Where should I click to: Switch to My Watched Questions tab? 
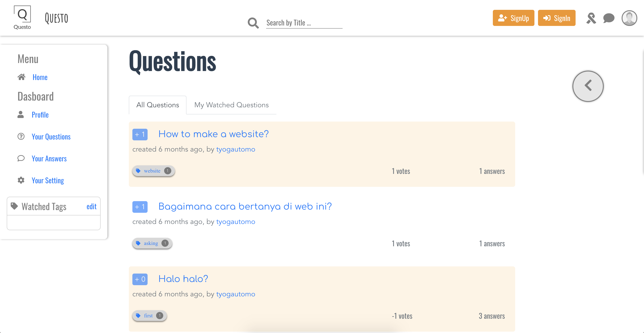(231, 105)
